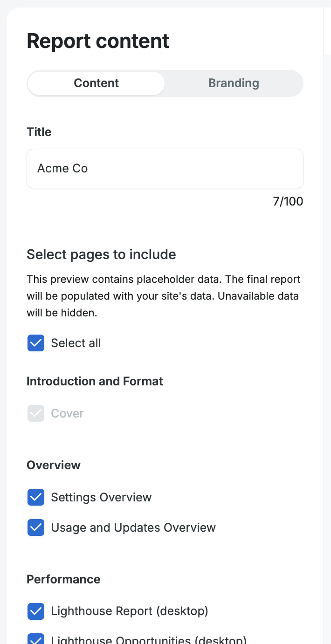Image resolution: width=331 pixels, height=644 pixels.
Task: Click the 'Select pages to include' heading
Action: [101, 254]
